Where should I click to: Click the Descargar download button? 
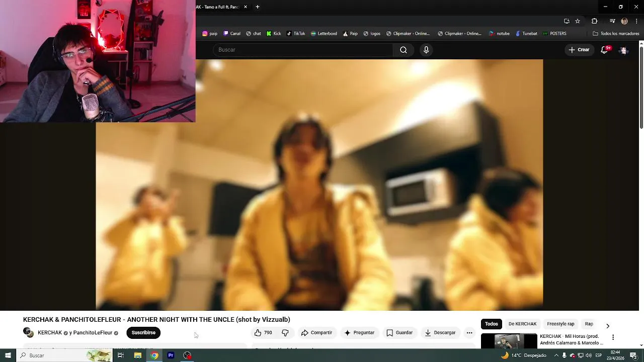point(440,333)
